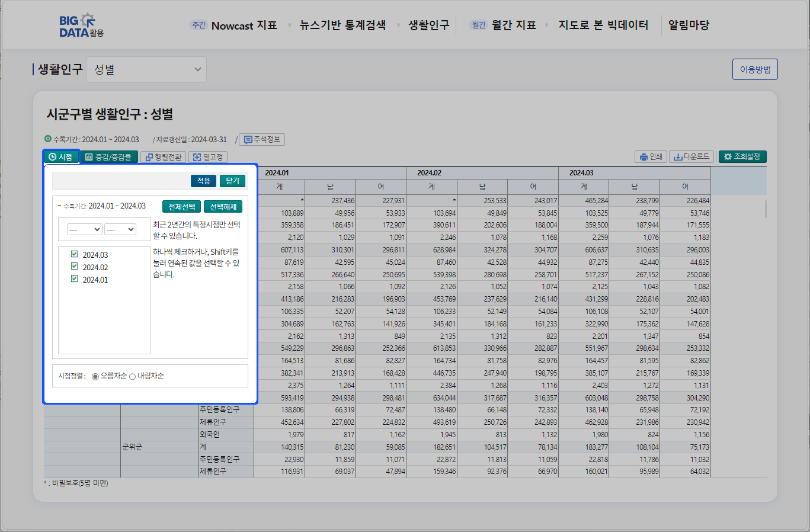Click the 다운로드 download button
This screenshot has height=532, width=810.
691,156
